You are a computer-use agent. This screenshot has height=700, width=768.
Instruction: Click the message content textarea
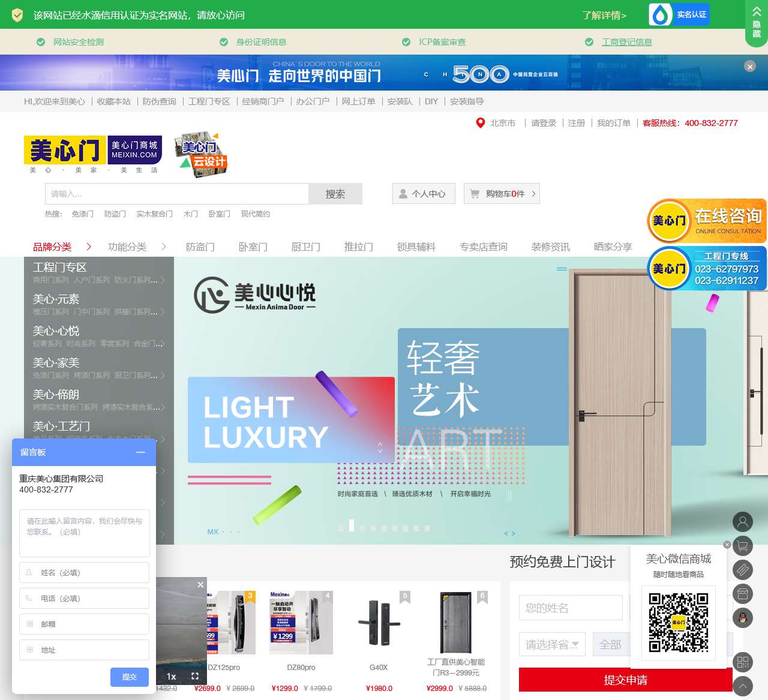coord(84,533)
